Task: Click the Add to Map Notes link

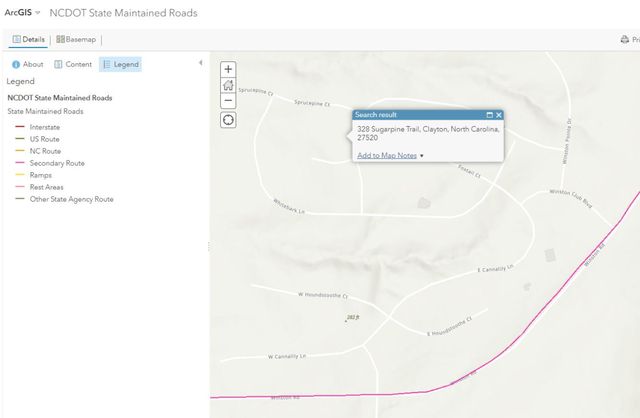Action: (387, 156)
